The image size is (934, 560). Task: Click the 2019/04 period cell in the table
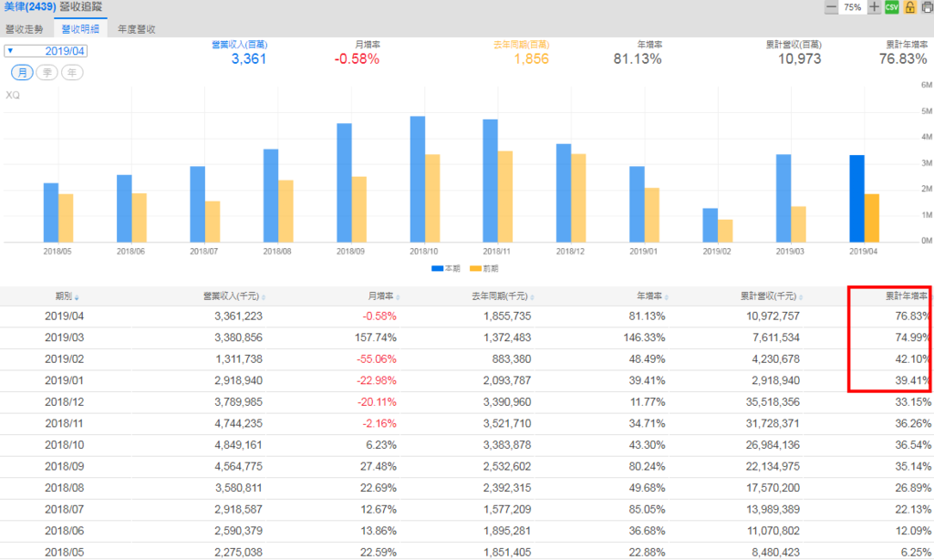(65, 316)
